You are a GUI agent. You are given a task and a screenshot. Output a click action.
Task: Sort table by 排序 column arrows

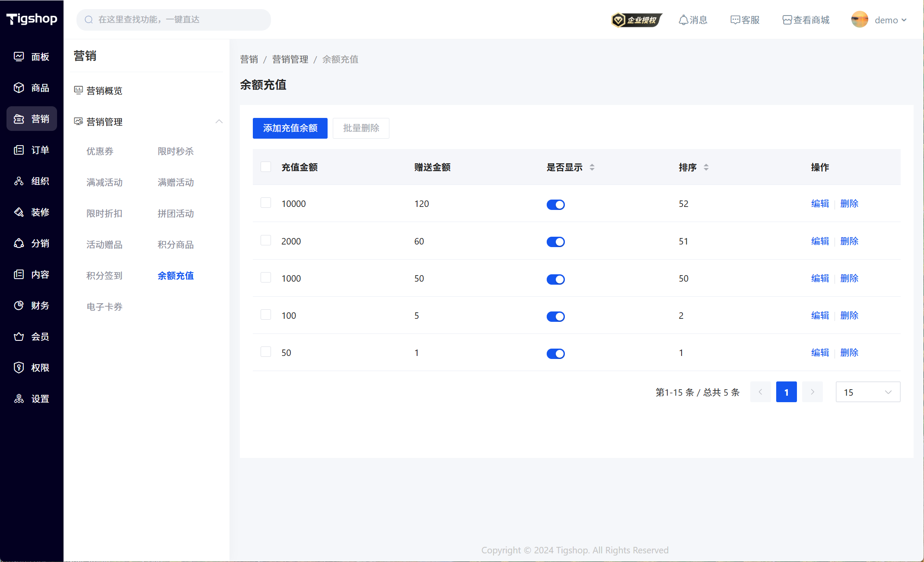pyautogui.click(x=706, y=167)
